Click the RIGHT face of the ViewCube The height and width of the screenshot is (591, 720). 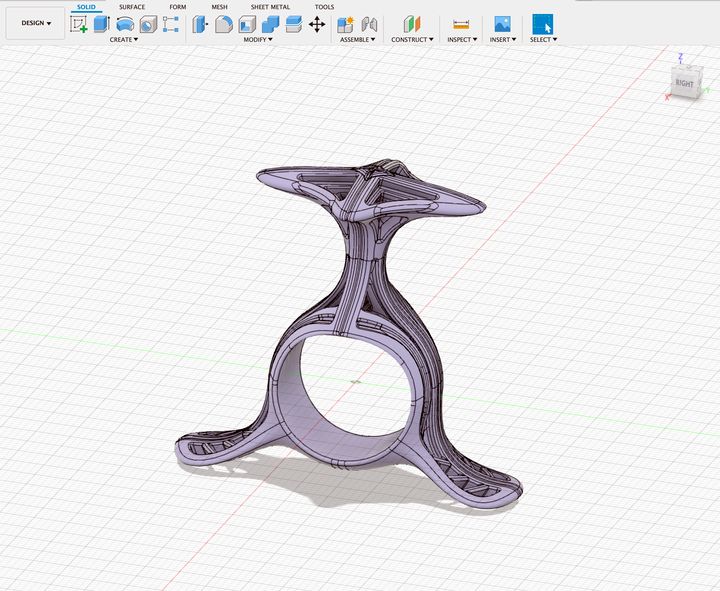click(x=684, y=83)
